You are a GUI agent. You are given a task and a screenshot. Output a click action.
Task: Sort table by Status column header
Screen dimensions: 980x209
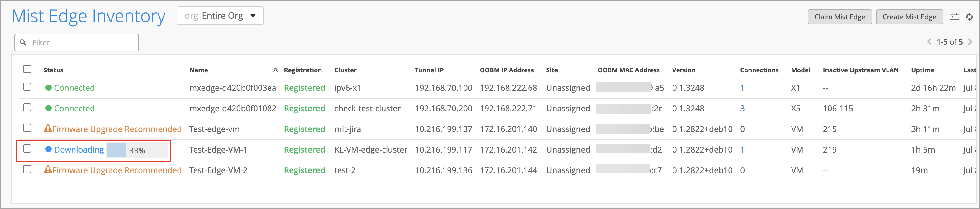53,70
